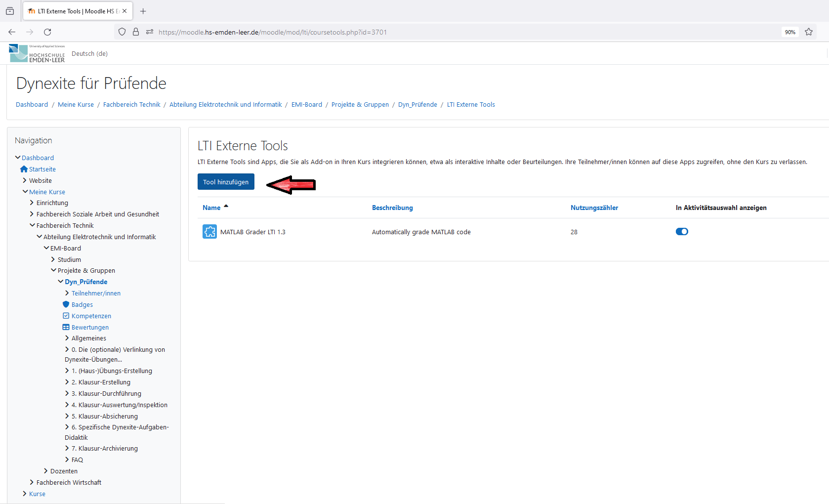The height and width of the screenshot is (504, 829).
Task: Expand the Fachbereich Wirtschaft node
Action: tap(32, 482)
